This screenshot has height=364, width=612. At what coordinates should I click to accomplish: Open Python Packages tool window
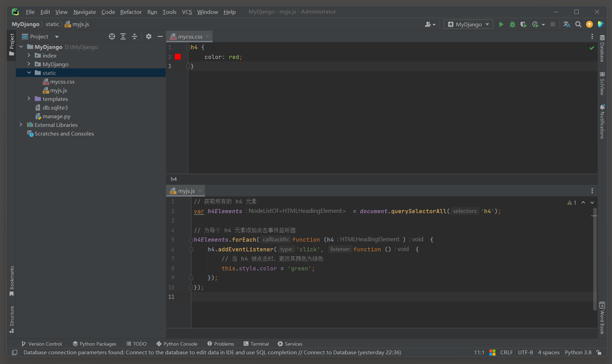point(94,344)
